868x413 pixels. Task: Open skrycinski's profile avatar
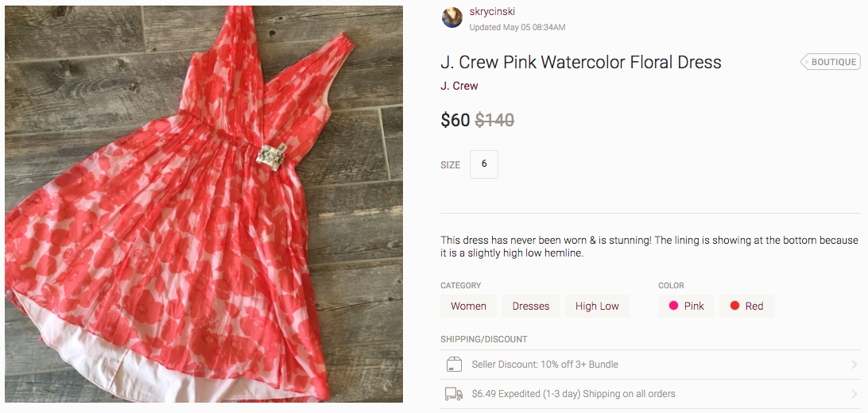451,17
